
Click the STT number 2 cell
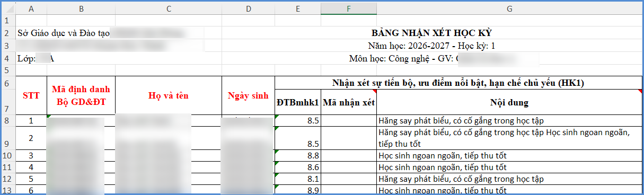point(31,138)
